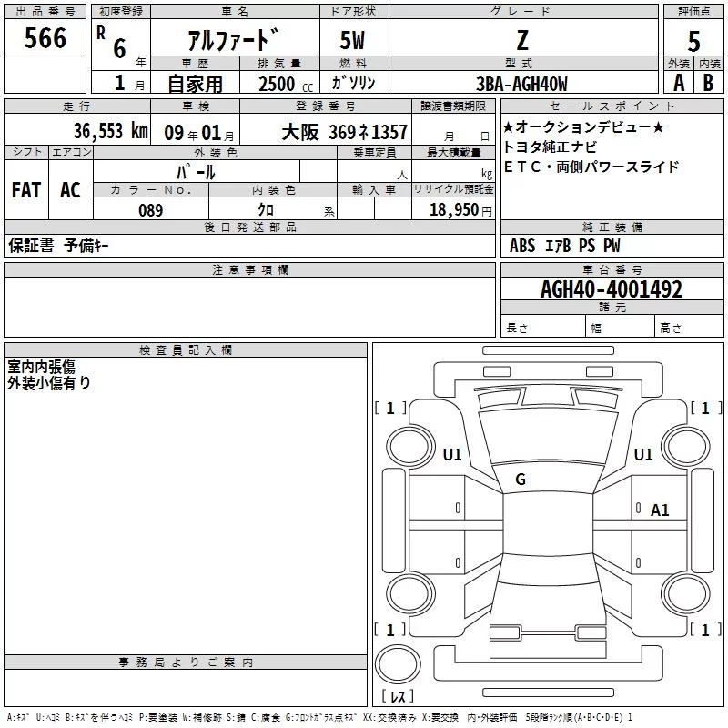728x728 pixels.
Task: Click the front left wheel circle
Action: [x=410, y=447]
